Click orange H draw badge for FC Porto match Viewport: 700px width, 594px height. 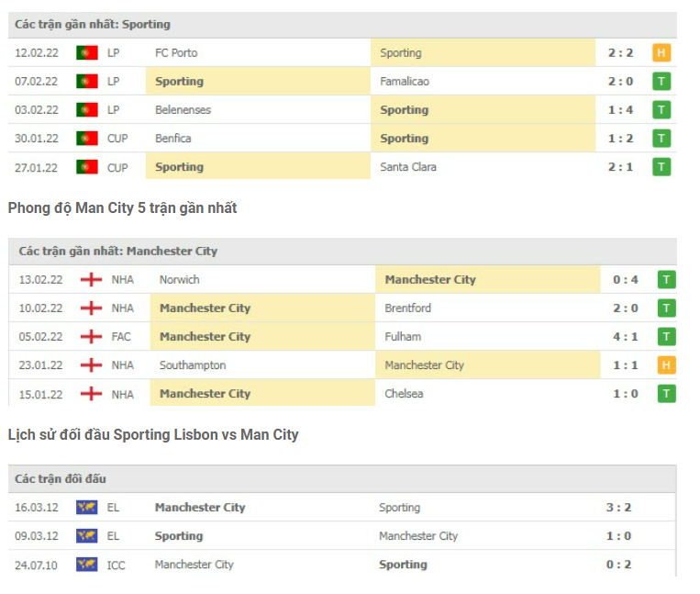pyautogui.click(x=661, y=53)
